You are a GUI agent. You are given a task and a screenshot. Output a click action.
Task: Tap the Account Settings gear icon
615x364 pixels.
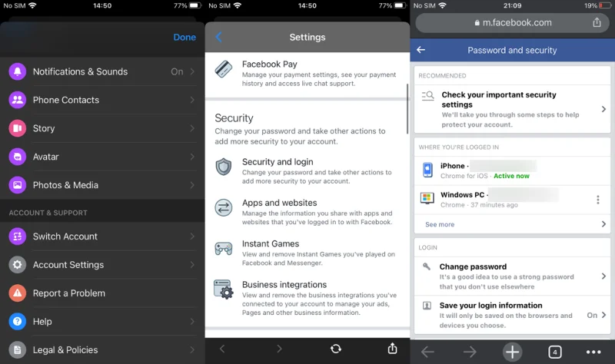click(17, 265)
